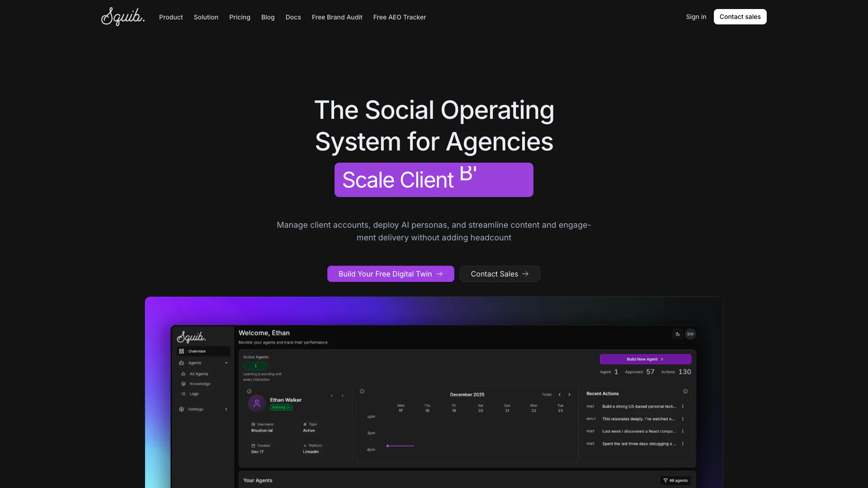Select Tue 23 in the calendar
The image size is (868, 488).
[x=561, y=408]
